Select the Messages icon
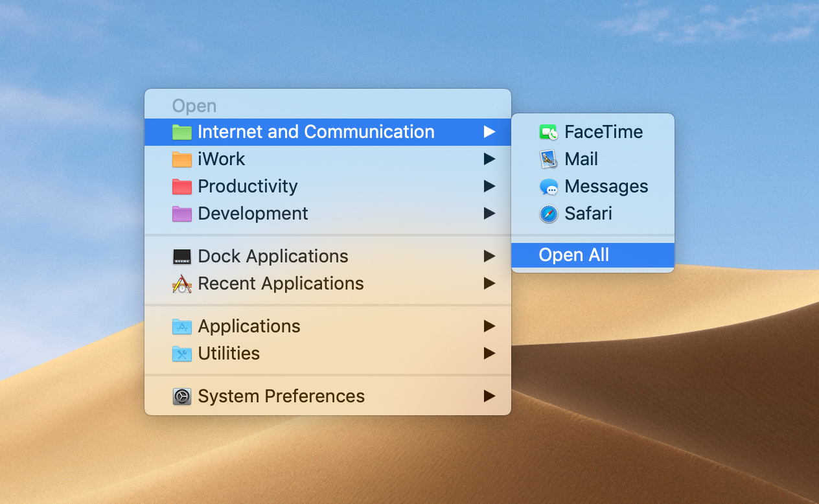Viewport: 819px width, 504px height. click(x=548, y=186)
